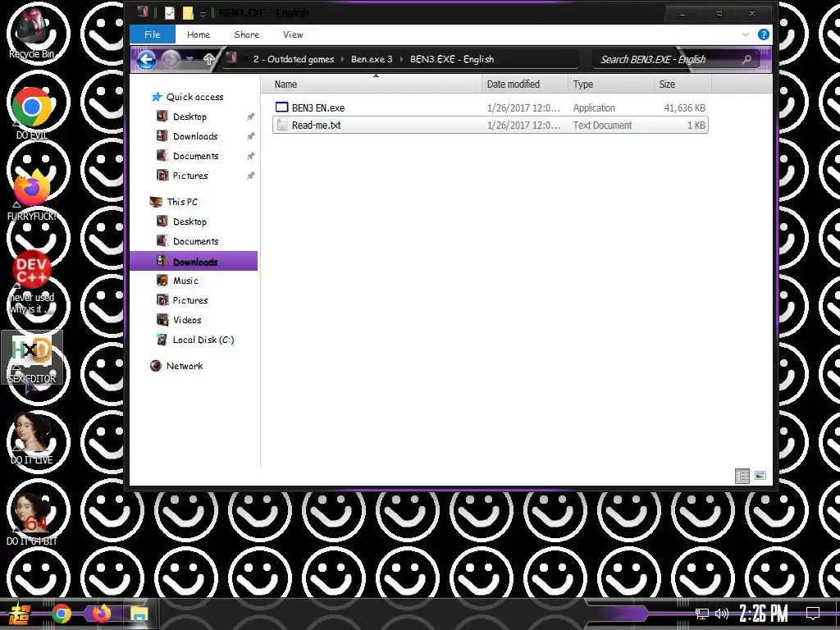Open the Customize Quick Access Toolbar dropdown
This screenshot has width=840, height=630.
pyautogui.click(x=203, y=14)
